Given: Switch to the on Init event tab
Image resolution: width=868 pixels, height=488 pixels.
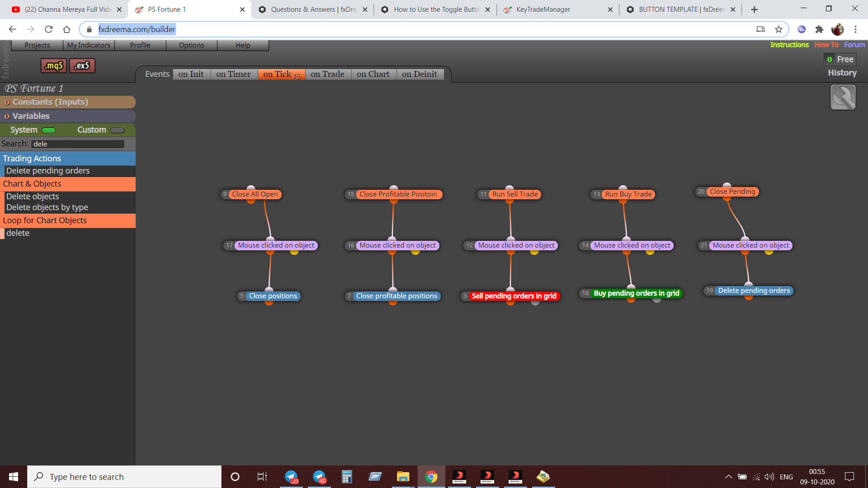Looking at the screenshot, I should pyautogui.click(x=191, y=74).
